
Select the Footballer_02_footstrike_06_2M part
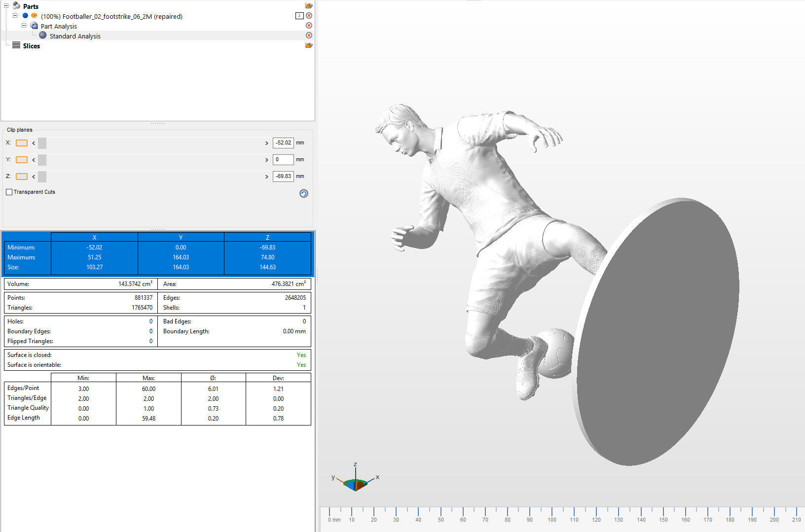click(x=111, y=16)
